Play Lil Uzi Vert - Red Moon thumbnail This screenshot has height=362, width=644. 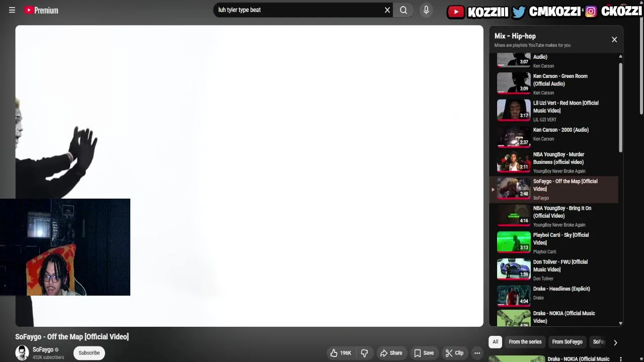pyautogui.click(x=514, y=110)
